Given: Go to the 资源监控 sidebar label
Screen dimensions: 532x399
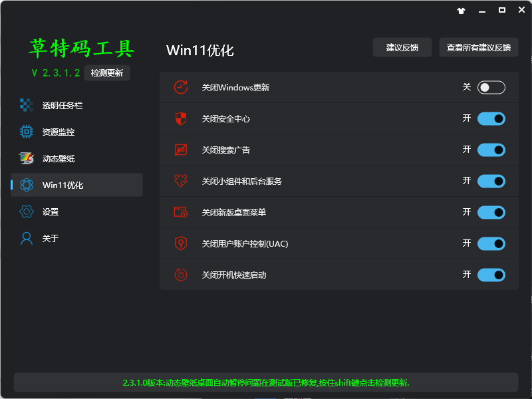Looking at the screenshot, I should click(59, 132).
